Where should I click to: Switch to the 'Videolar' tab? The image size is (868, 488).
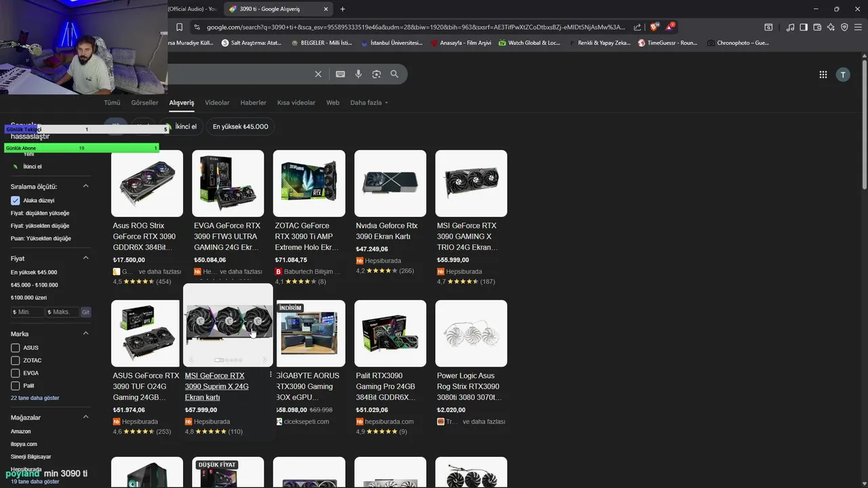pos(217,103)
